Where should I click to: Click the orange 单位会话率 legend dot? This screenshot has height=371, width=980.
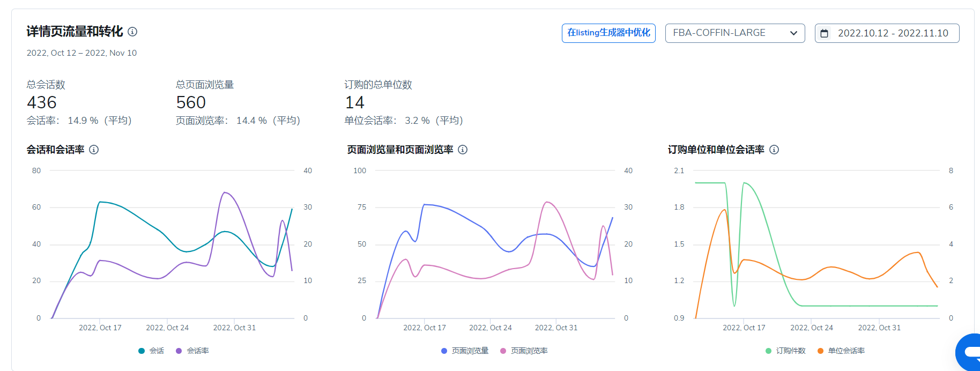click(820, 351)
